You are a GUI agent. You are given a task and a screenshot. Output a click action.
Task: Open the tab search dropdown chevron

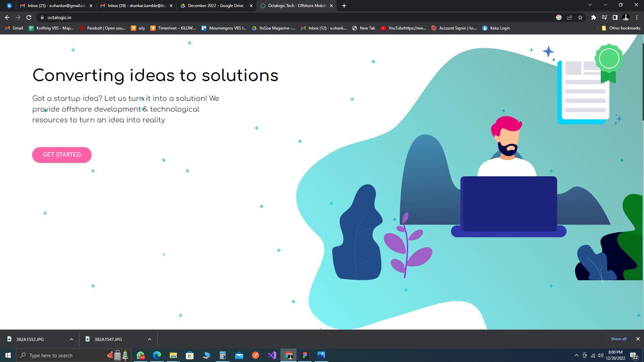[590, 5]
